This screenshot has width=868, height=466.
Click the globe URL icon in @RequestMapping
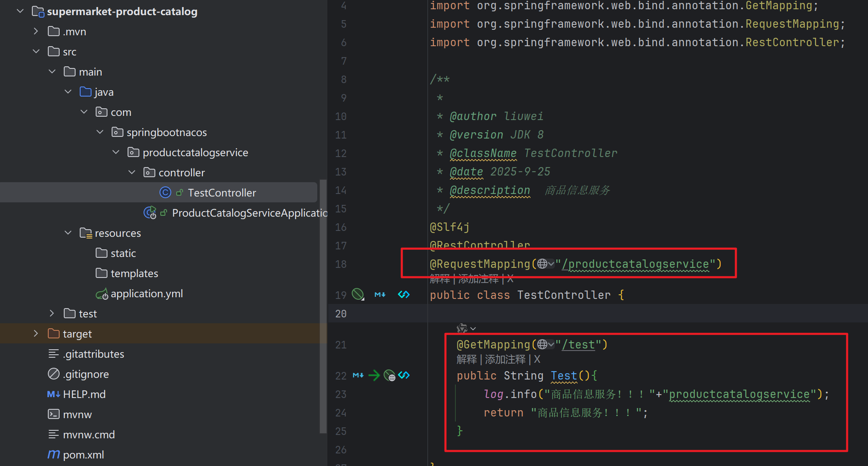point(542,264)
